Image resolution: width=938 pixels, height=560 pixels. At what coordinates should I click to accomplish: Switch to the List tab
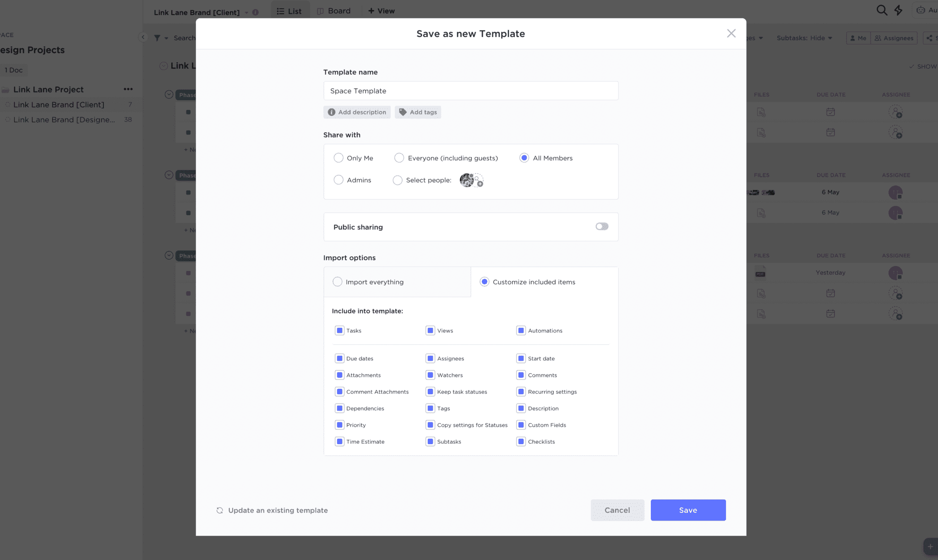[x=290, y=11]
